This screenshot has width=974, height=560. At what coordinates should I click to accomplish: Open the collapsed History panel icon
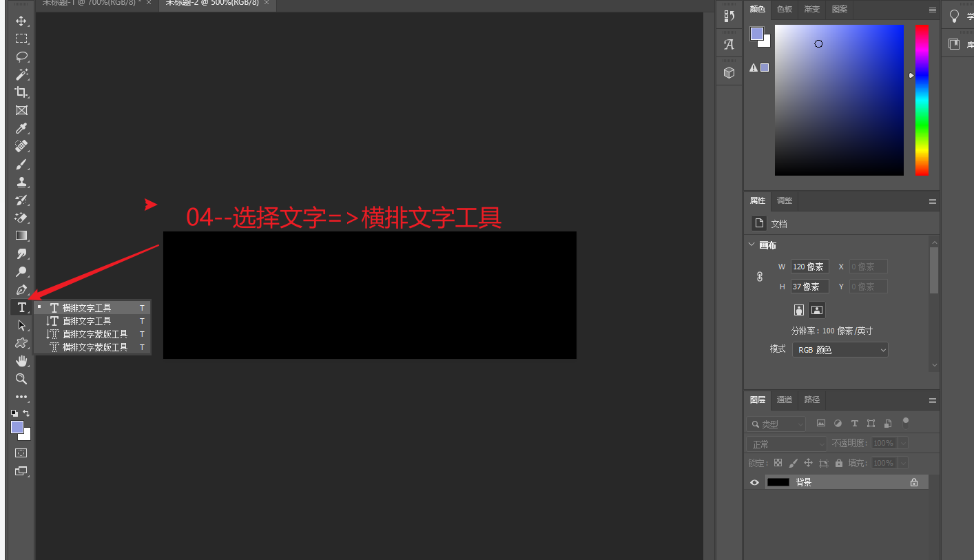(729, 16)
